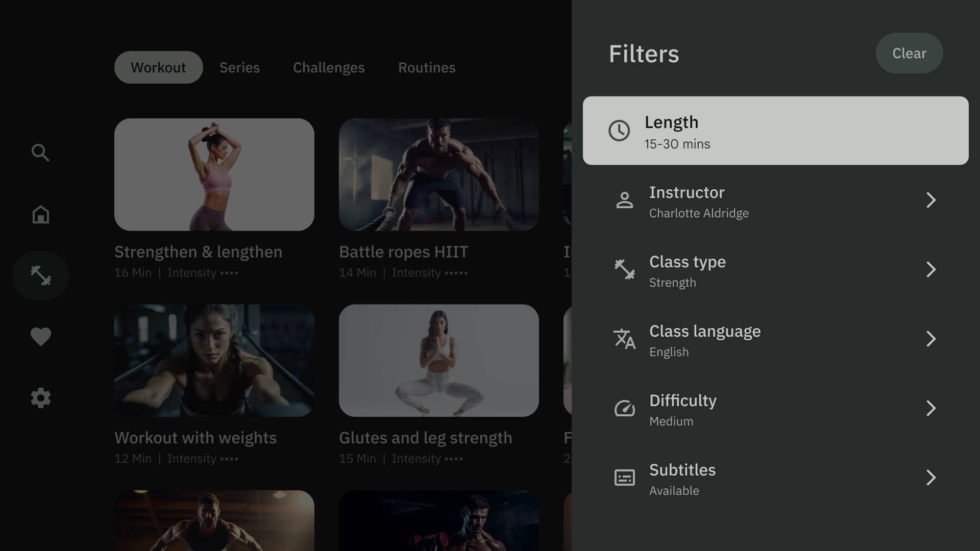This screenshot has width=980, height=551.
Task: Click the search icon in sidebar
Action: [40, 153]
